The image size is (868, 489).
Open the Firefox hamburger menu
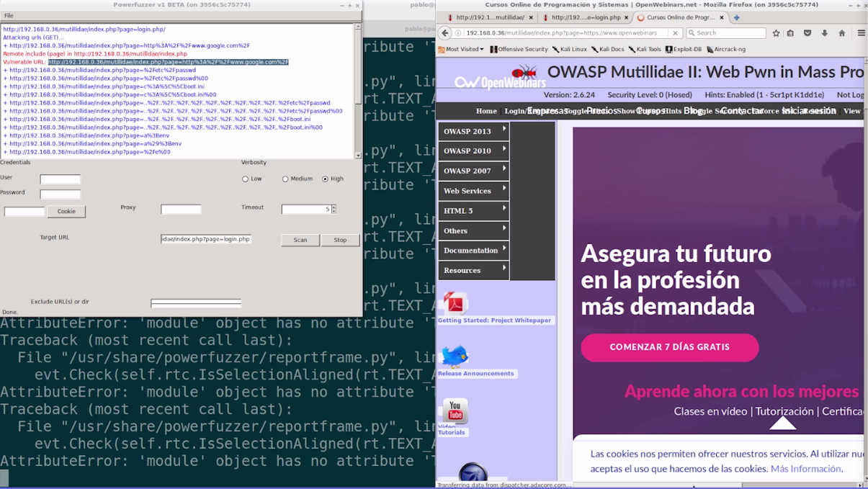point(861,33)
